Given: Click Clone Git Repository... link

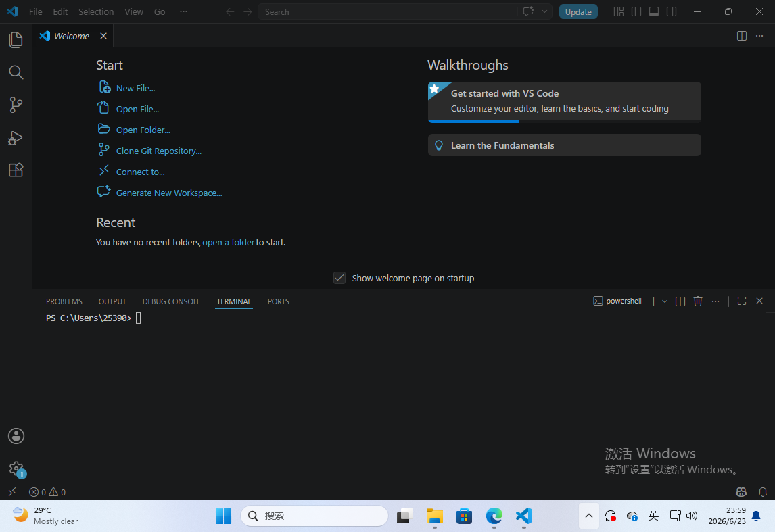Looking at the screenshot, I should coord(159,151).
